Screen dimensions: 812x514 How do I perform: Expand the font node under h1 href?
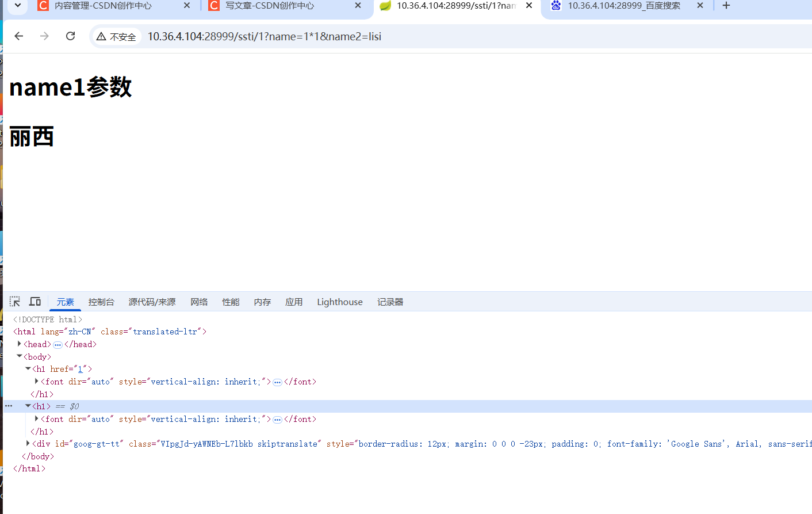click(37, 381)
